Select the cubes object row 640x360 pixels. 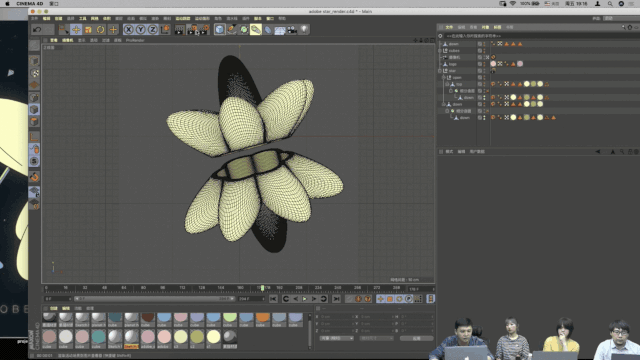click(x=455, y=51)
